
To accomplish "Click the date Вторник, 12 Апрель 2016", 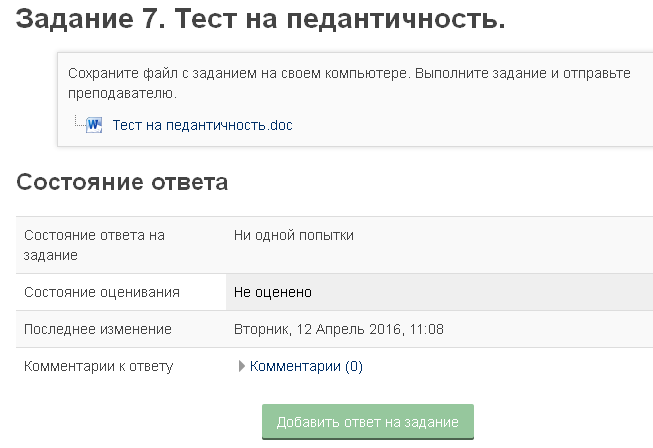I will point(317,329).
